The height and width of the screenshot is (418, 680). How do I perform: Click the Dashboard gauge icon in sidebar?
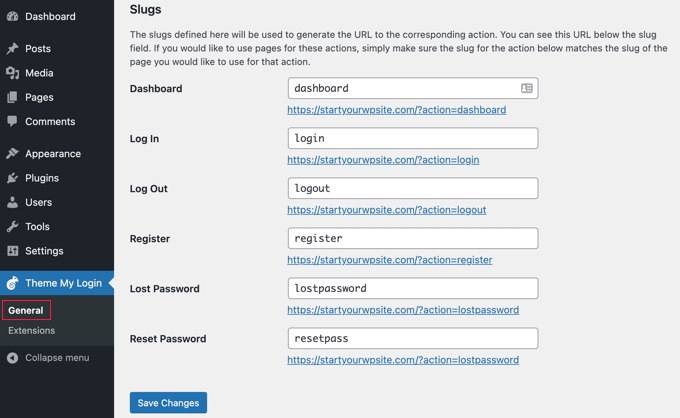tap(12, 17)
